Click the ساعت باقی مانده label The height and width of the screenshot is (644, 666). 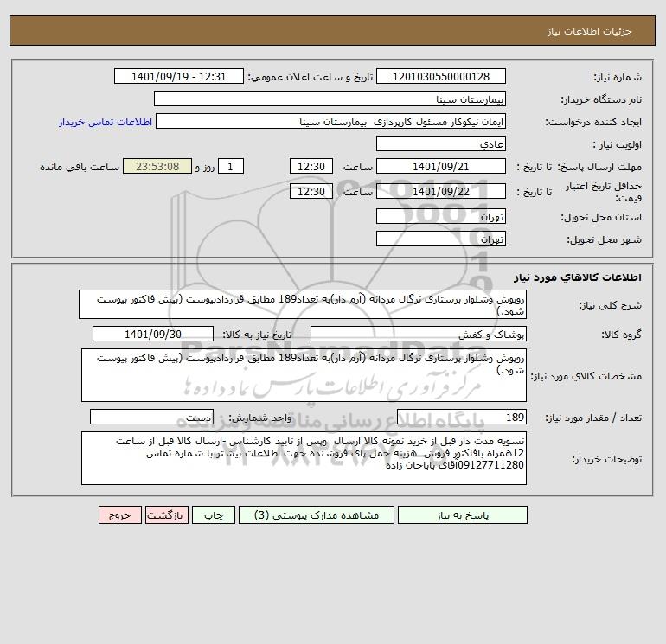pos(80,167)
